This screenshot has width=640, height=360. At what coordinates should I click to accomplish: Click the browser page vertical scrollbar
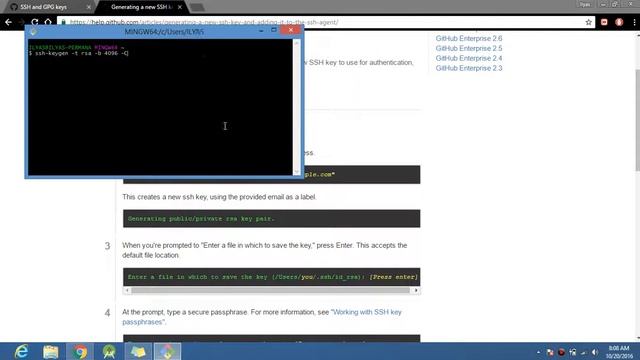tap(637, 120)
